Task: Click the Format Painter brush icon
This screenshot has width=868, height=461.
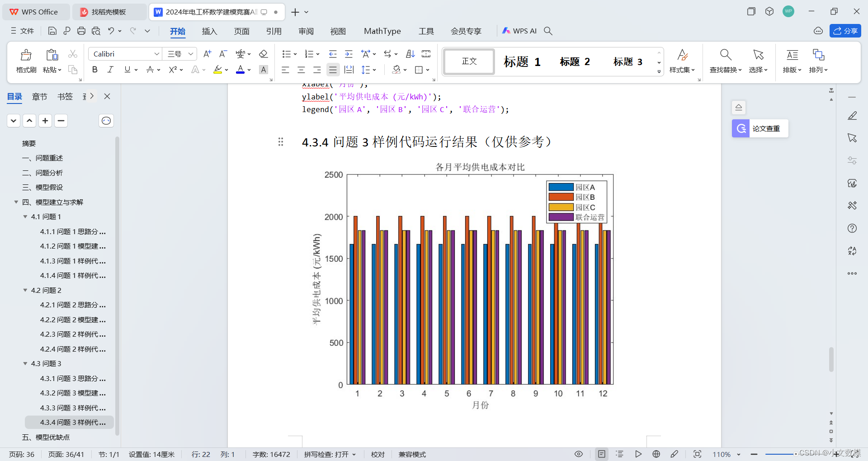Action: tap(26, 55)
